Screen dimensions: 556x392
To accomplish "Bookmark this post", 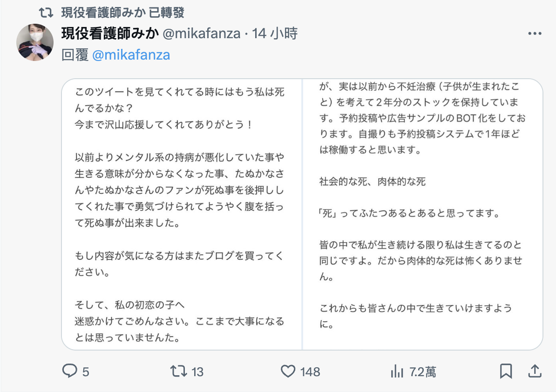I will (506, 371).
